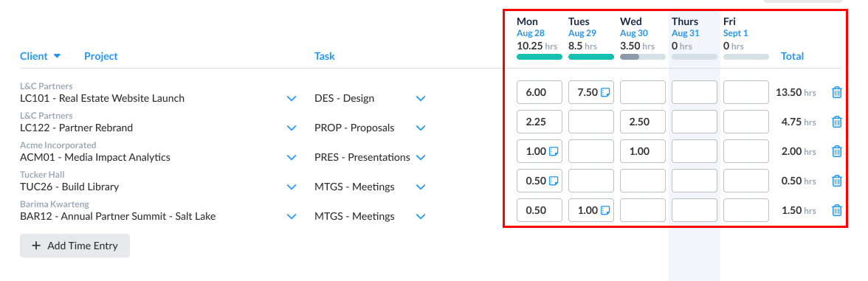The height and width of the screenshot is (281, 868).
Task: Delete the LC122 Partner Rebrand row
Action: pos(836,122)
